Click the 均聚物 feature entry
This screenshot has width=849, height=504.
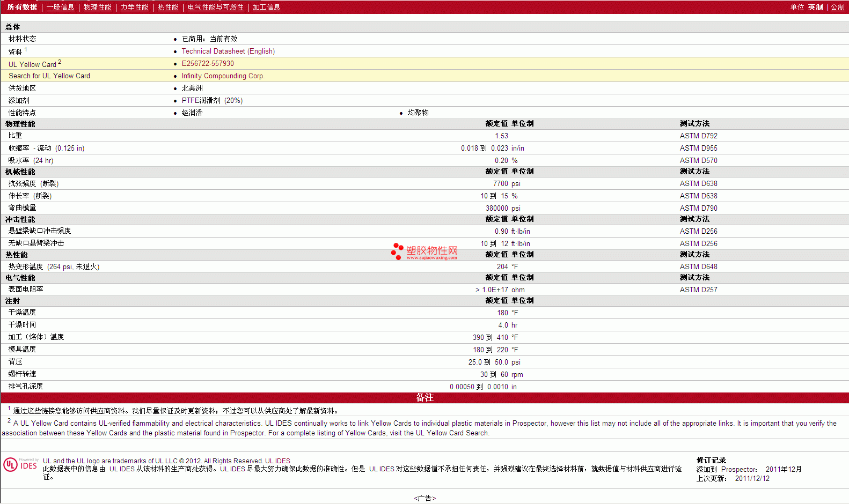(x=418, y=113)
